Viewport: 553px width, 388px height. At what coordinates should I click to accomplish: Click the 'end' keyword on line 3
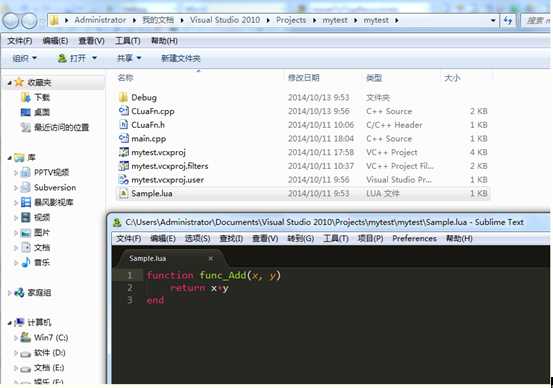(x=156, y=300)
